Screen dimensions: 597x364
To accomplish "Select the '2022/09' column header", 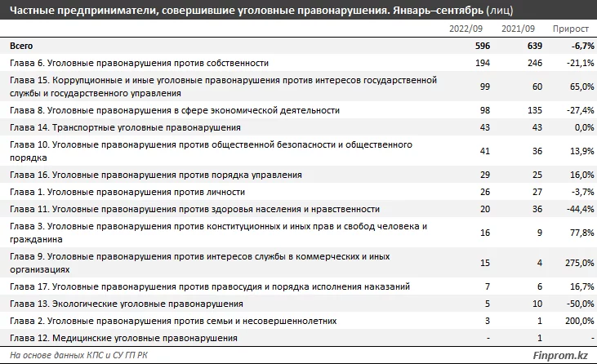I will pos(466,29).
